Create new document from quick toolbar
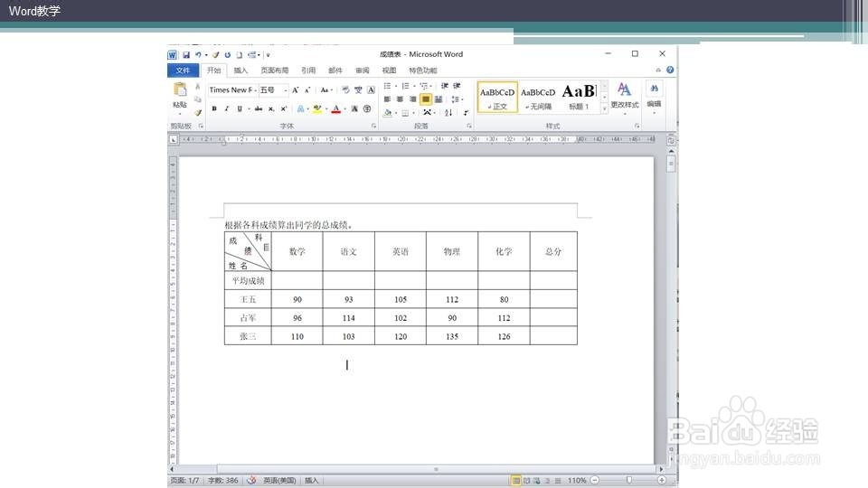 (x=239, y=55)
